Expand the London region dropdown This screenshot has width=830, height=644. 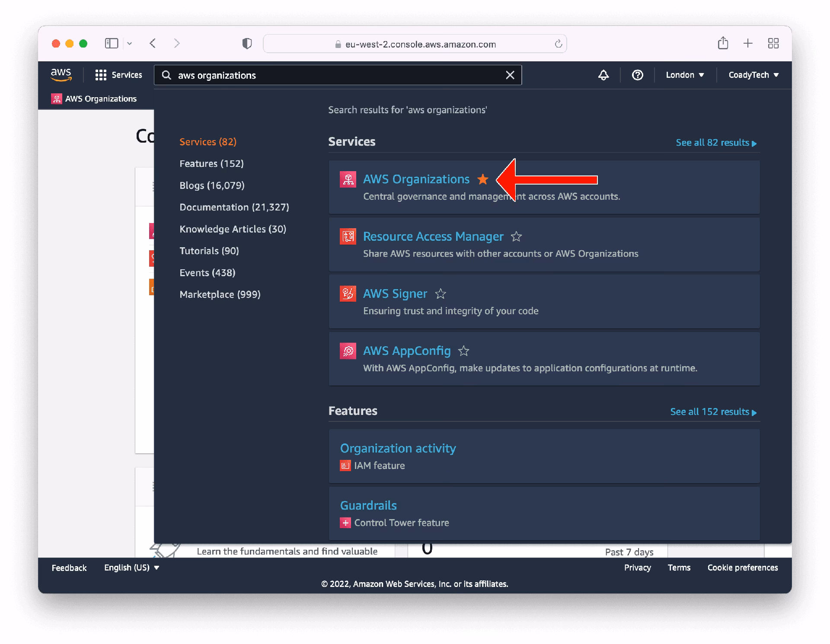point(685,75)
